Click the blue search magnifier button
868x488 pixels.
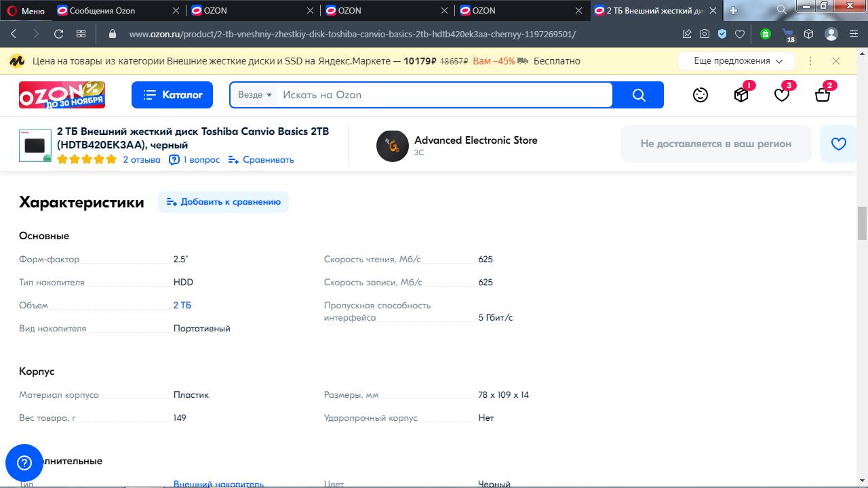pos(639,95)
